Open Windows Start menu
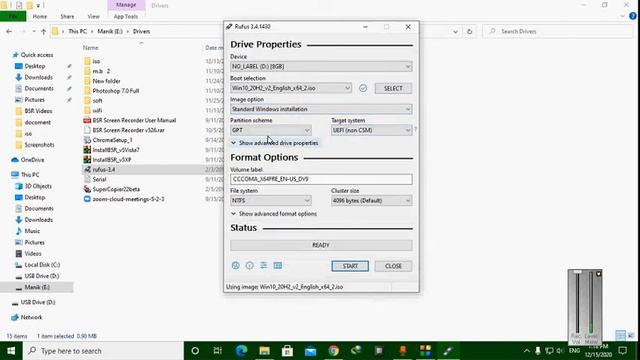 point(11,351)
